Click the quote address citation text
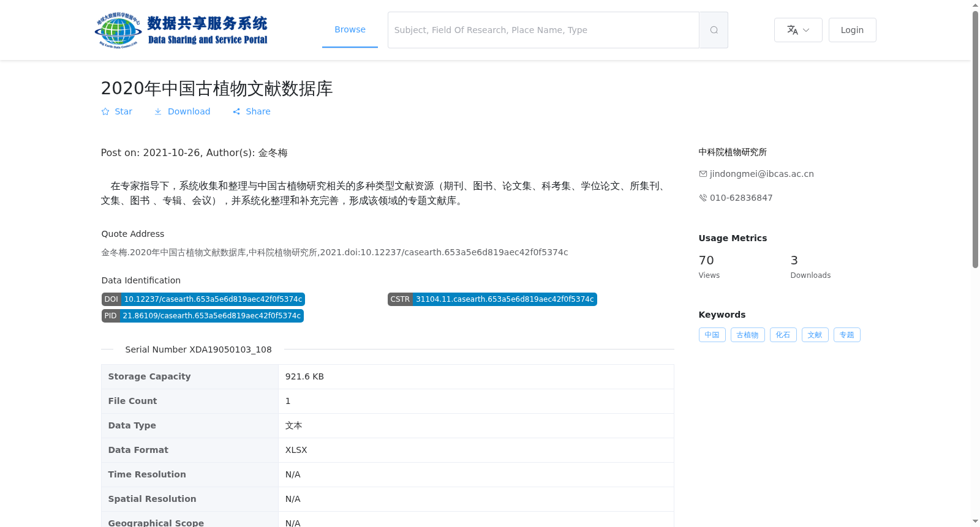This screenshot has width=980, height=527. 334,252
